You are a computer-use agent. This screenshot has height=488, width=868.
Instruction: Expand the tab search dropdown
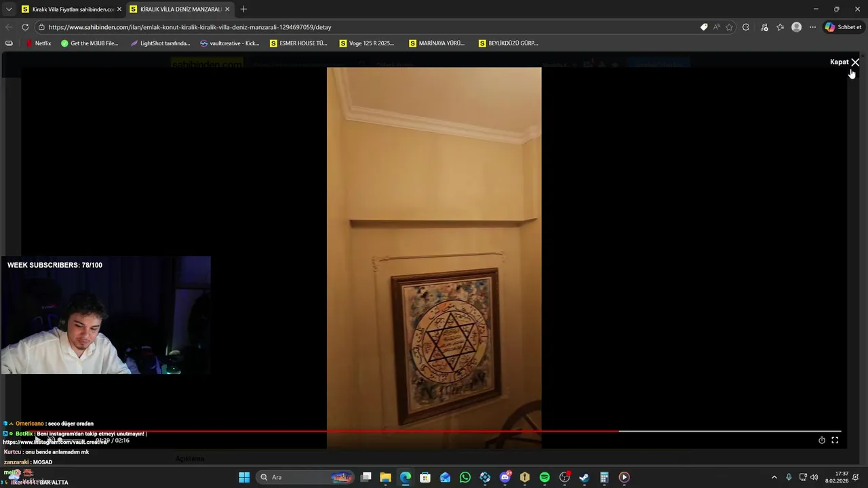9,9
